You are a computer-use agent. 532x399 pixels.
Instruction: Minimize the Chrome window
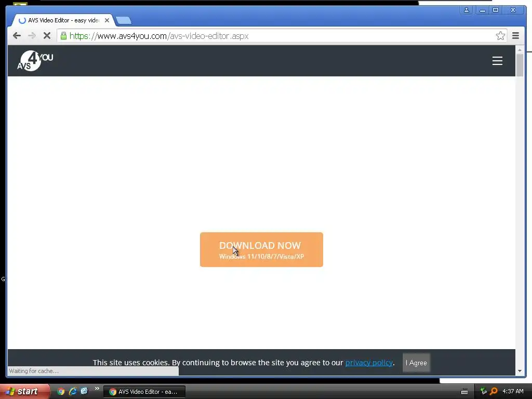[x=482, y=10]
